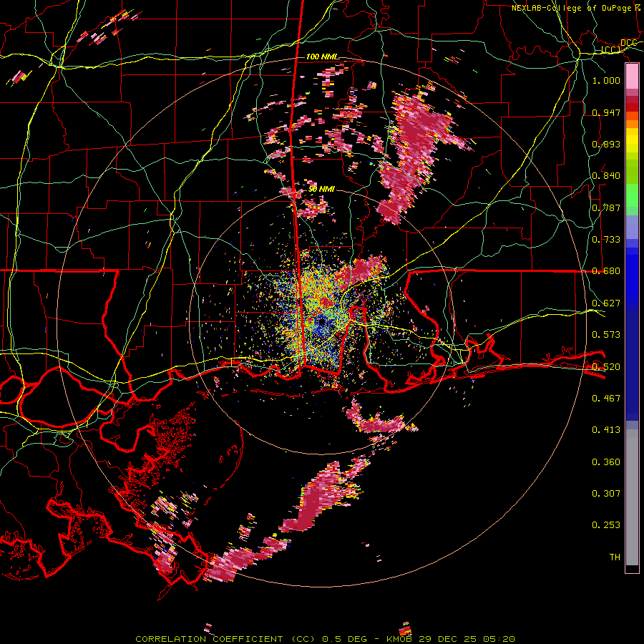Click the 50 NMI range ring label
The height and width of the screenshot is (644, 644).
click(x=321, y=189)
